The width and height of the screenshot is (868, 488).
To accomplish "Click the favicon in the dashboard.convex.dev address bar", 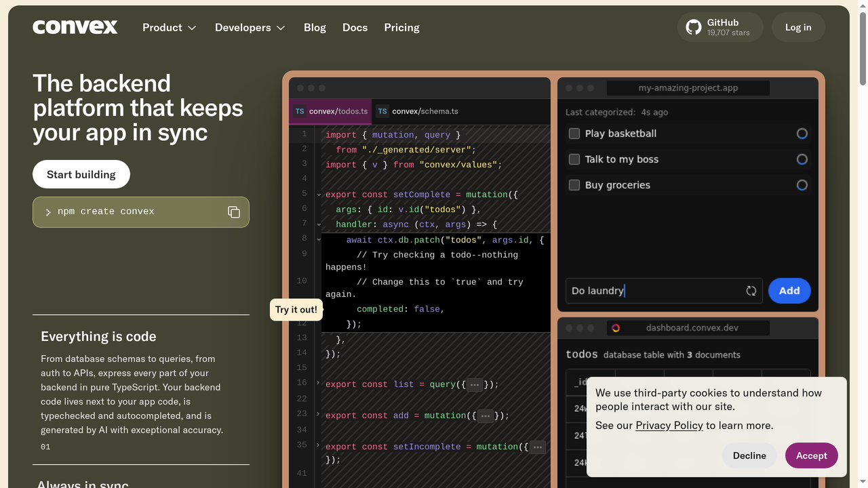I will (615, 327).
